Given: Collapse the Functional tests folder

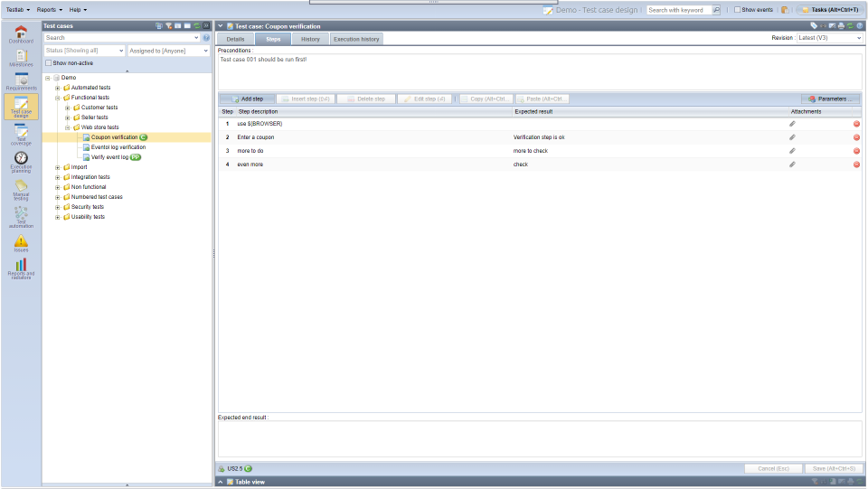Looking at the screenshot, I should pyautogui.click(x=58, y=98).
